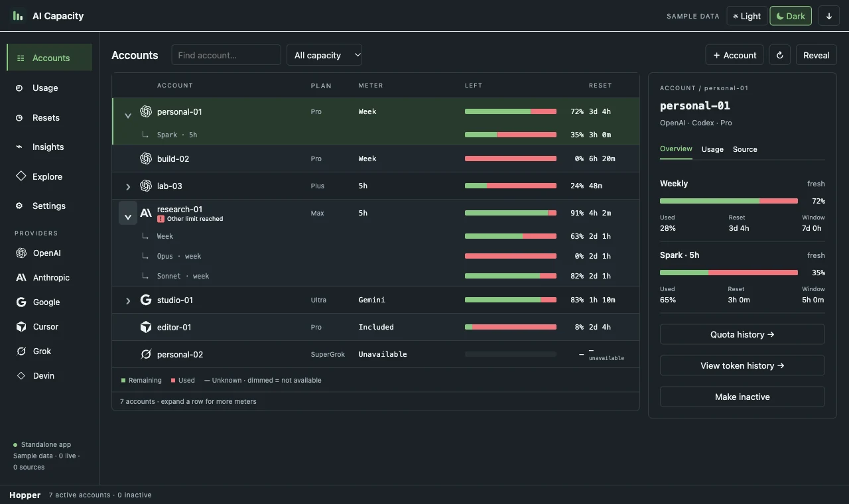The width and height of the screenshot is (849, 504).
Task: Switch to the Overview tab
Action: pyautogui.click(x=676, y=149)
